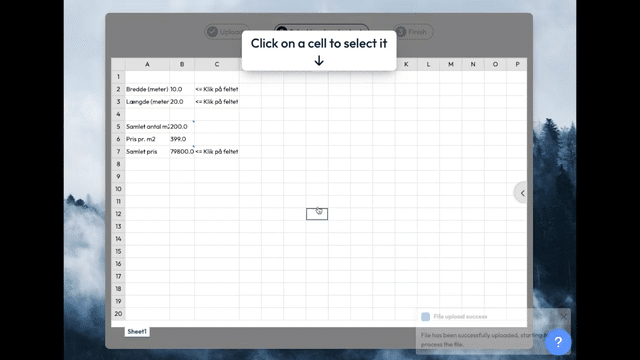Expand the side panel chevron arrow
The width and height of the screenshot is (640, 360).
(522, 193)
